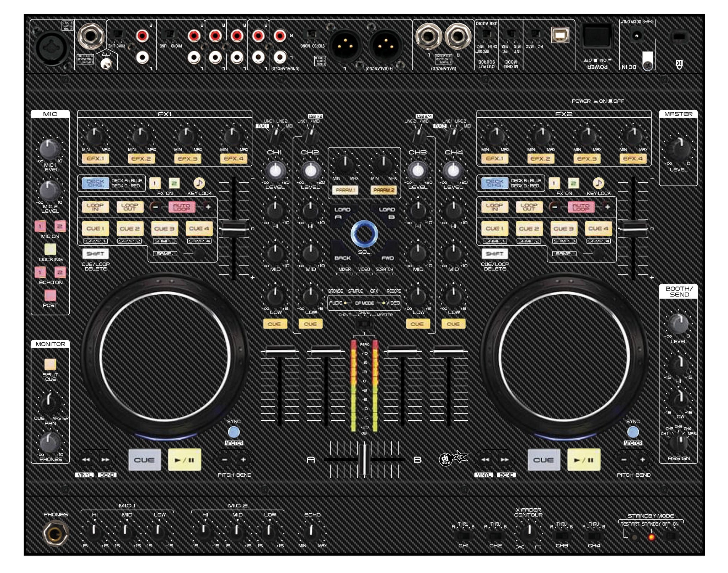Image resolution: width=728 pixels, height=573 pixels.
Task: Hit the right deck fast-forward button
Action: click(504, 460)
